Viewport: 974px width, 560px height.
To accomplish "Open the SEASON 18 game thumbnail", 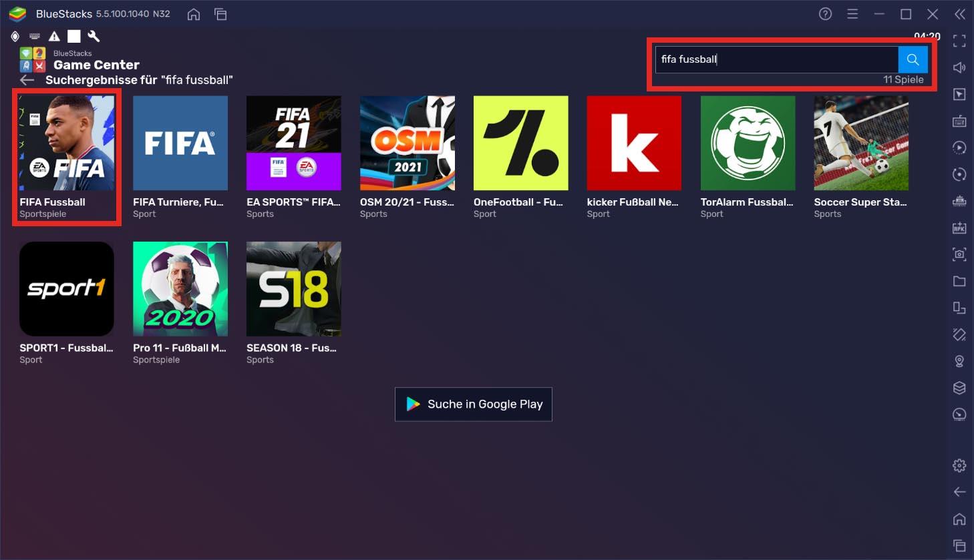I will 294,289.
